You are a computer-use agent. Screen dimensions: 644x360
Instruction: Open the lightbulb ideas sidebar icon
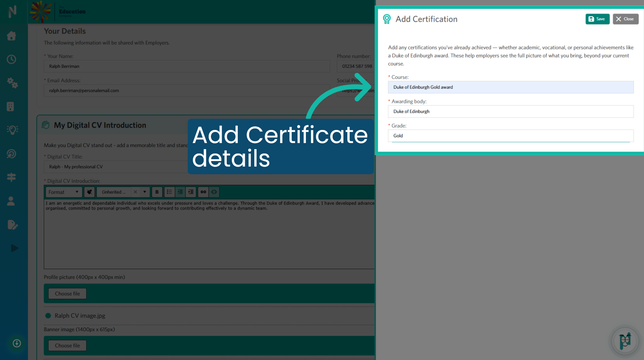(x=12, y=130)
